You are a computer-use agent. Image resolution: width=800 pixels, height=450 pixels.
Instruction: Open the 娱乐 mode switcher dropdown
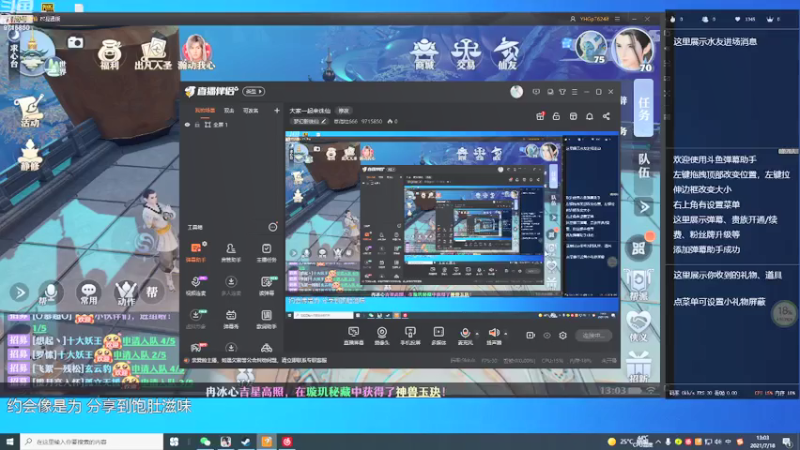[x=254, y=91]
